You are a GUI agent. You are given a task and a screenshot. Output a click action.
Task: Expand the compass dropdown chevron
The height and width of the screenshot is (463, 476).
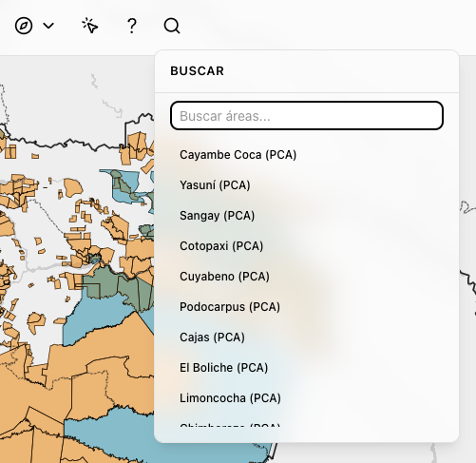click(48, 26)
